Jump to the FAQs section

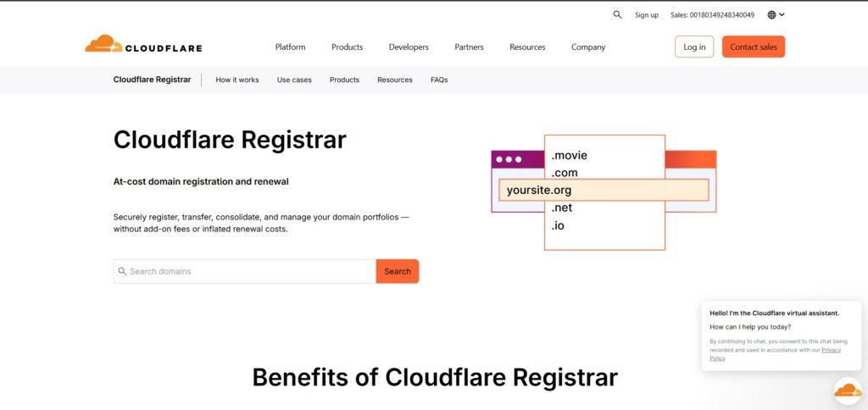[x=439, y=80]
